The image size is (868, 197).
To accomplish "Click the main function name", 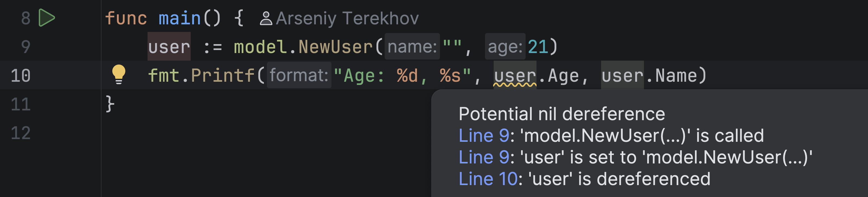I will coord(180,18).
